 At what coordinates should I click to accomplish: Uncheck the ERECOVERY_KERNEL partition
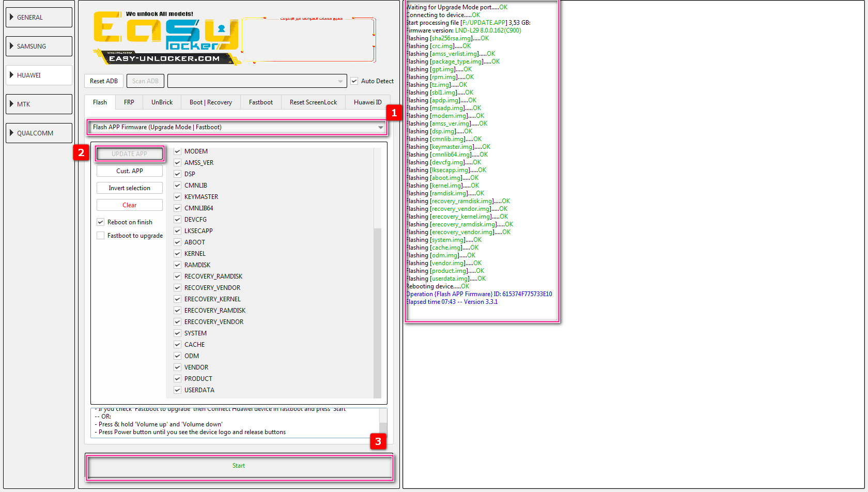177,299
